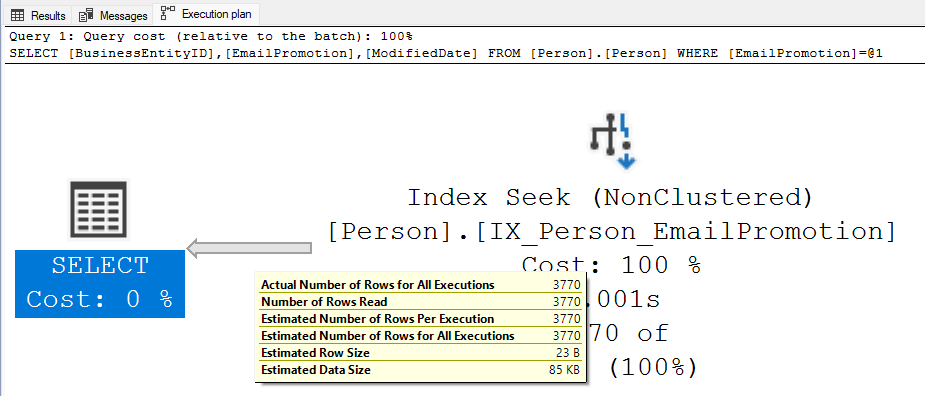The width and height of the screenshot is (925, 396).
Task: Click the Messages tab icon
Action: pos(86,15)
